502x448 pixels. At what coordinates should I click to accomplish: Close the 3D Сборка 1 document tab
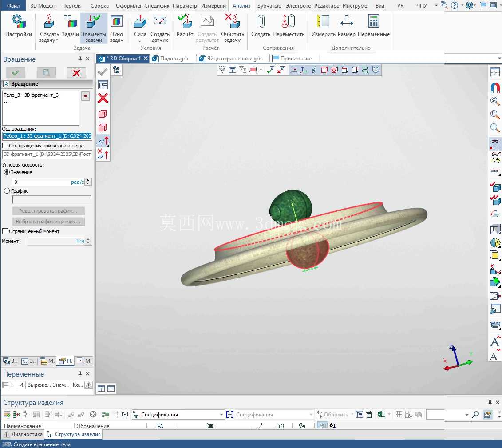coord(145,58)
